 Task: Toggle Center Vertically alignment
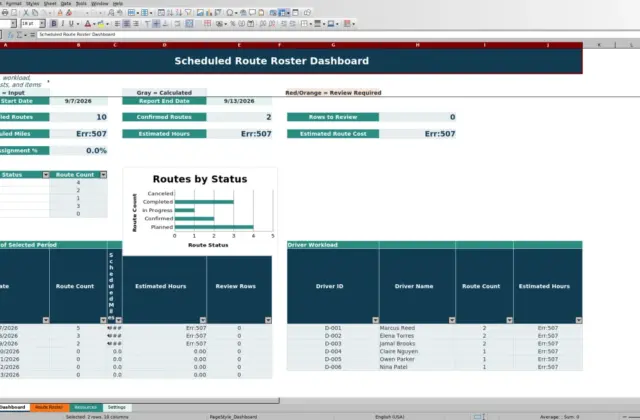pos(156,24)
